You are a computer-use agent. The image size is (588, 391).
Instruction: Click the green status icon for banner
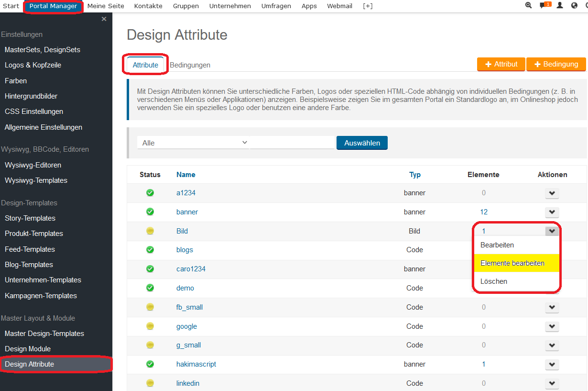coord(150,212)
